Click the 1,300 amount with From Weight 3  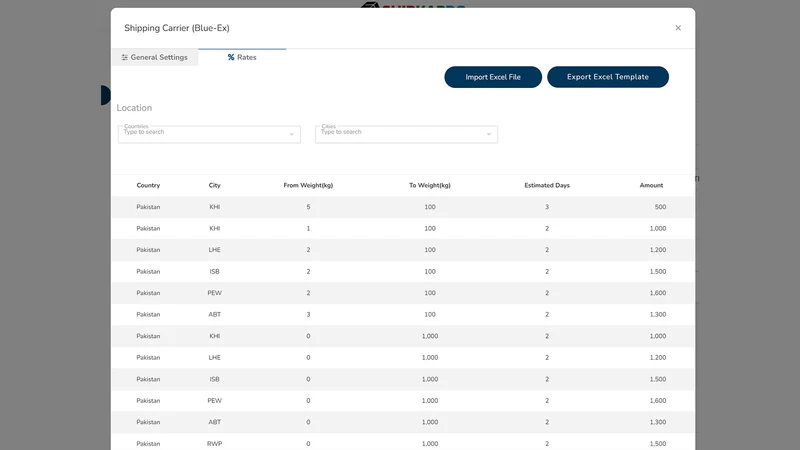(x=658, y=315)
